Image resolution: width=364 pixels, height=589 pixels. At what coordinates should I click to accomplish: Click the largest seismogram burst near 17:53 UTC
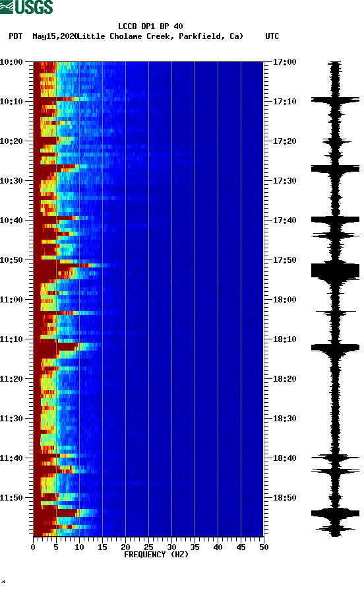[x=335, y=271]
